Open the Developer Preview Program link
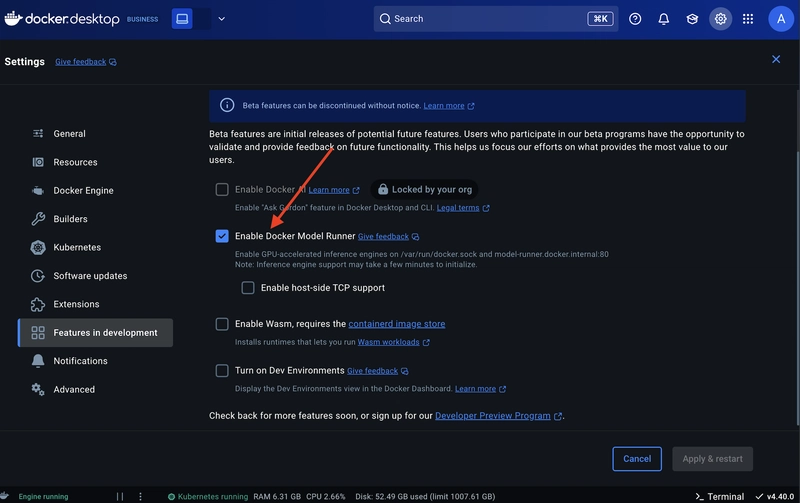 [x=493, y=416]
